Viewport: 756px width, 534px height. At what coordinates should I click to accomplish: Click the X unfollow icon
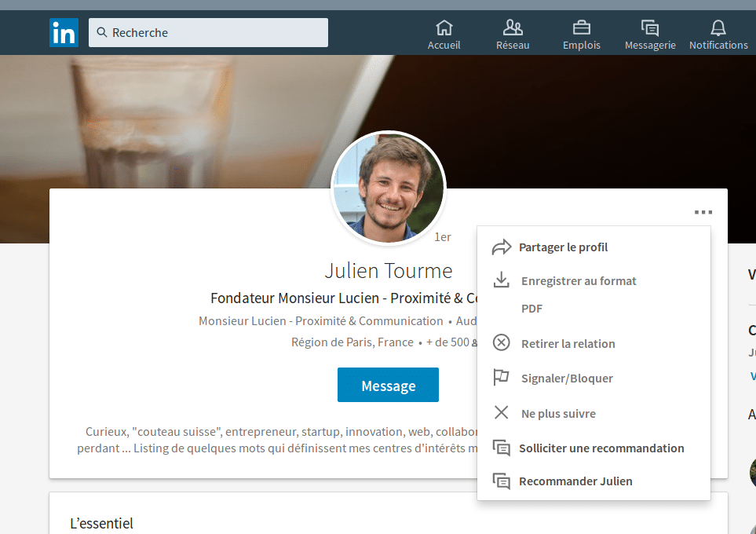[x=502, y=412]
